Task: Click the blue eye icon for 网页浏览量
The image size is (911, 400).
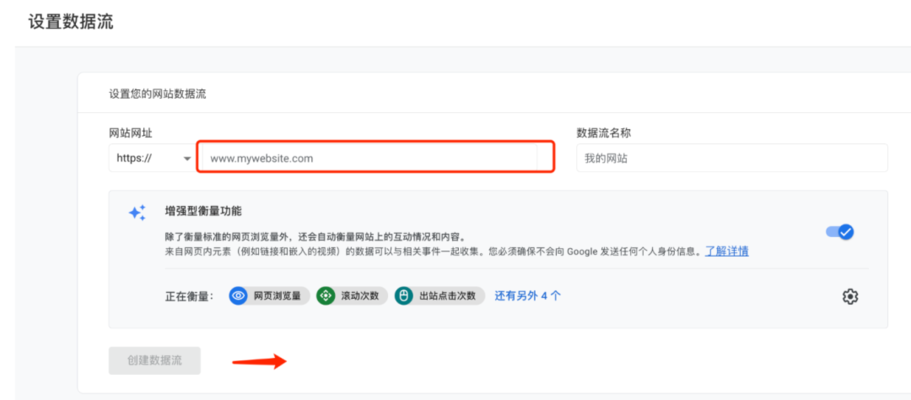Action: [x=238, y=296]
